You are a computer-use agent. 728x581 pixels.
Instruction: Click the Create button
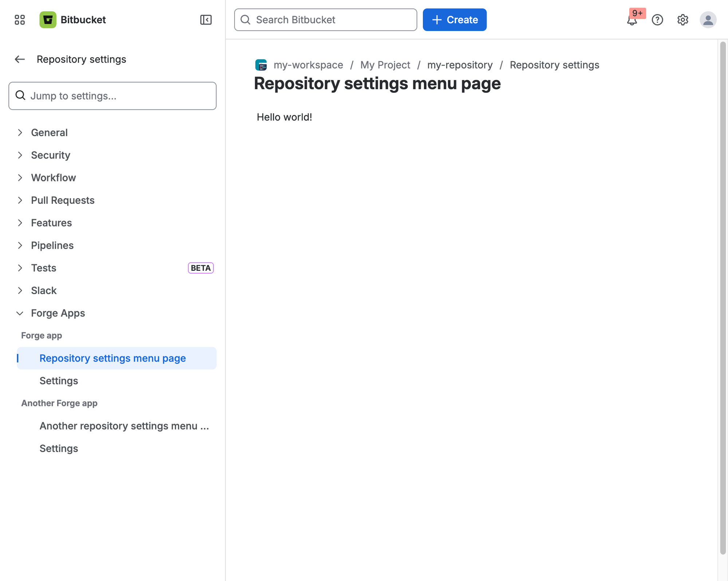point(454,20)
